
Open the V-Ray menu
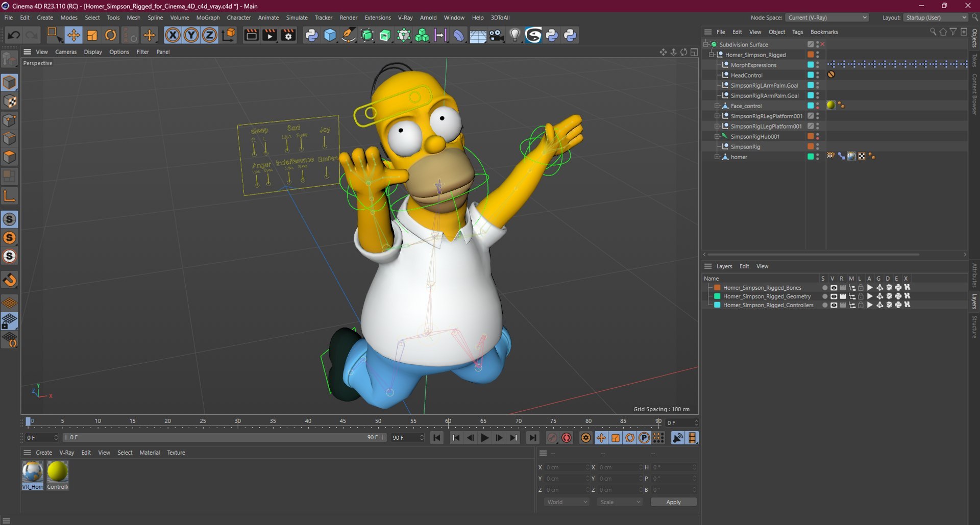point(405,17)
